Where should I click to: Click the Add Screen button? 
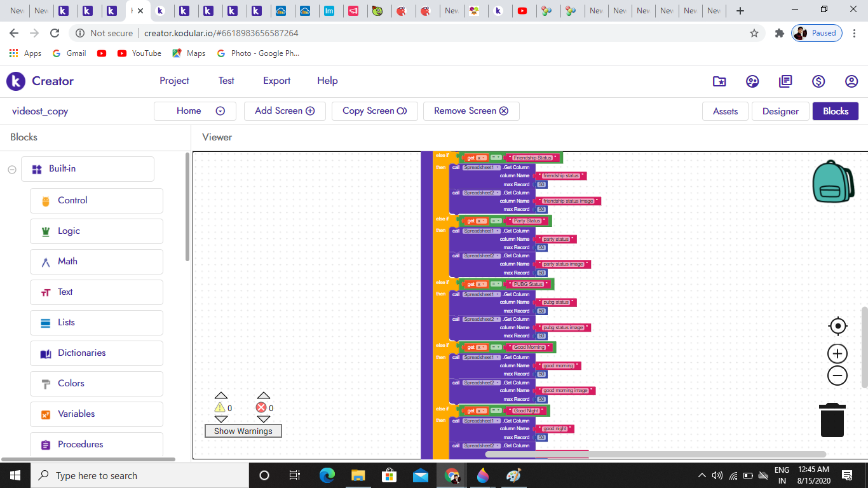point(285,111)
